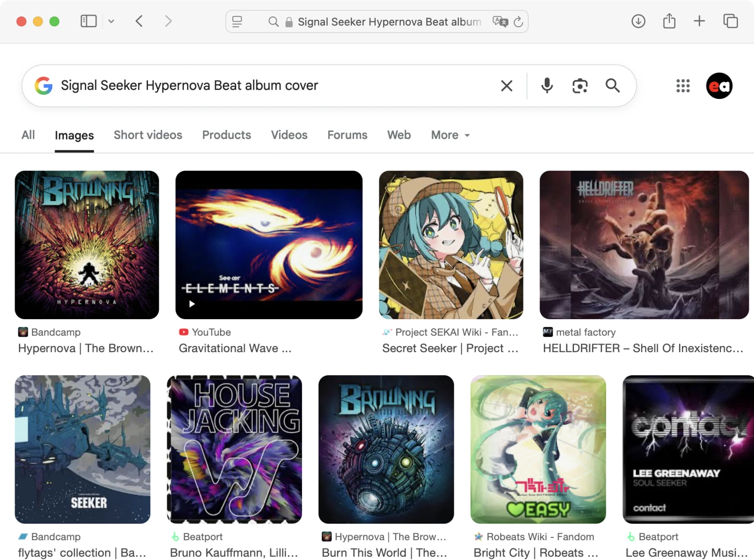Open Google Lens image search
Viewport: 754px width, 560px height.
tap(580, 86)
